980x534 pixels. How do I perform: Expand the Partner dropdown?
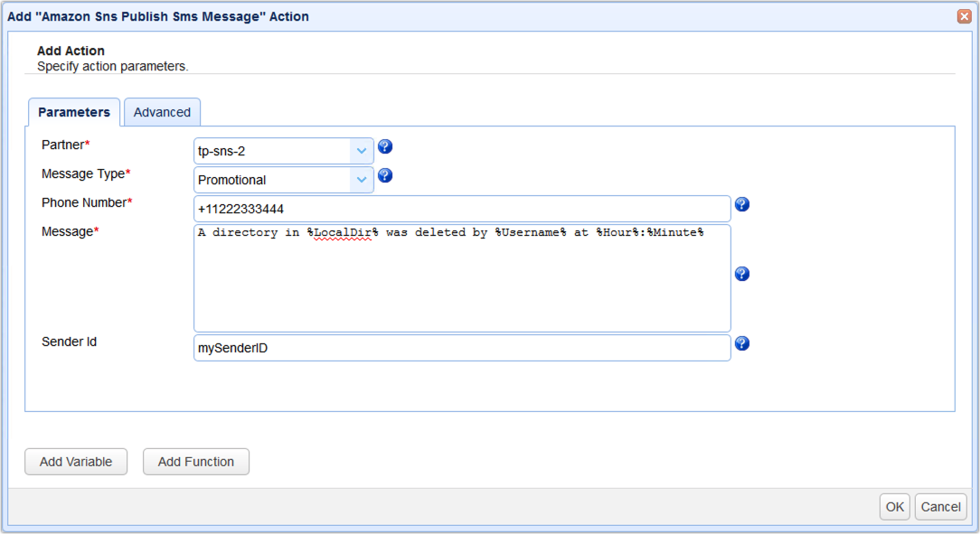click(362, 150)
